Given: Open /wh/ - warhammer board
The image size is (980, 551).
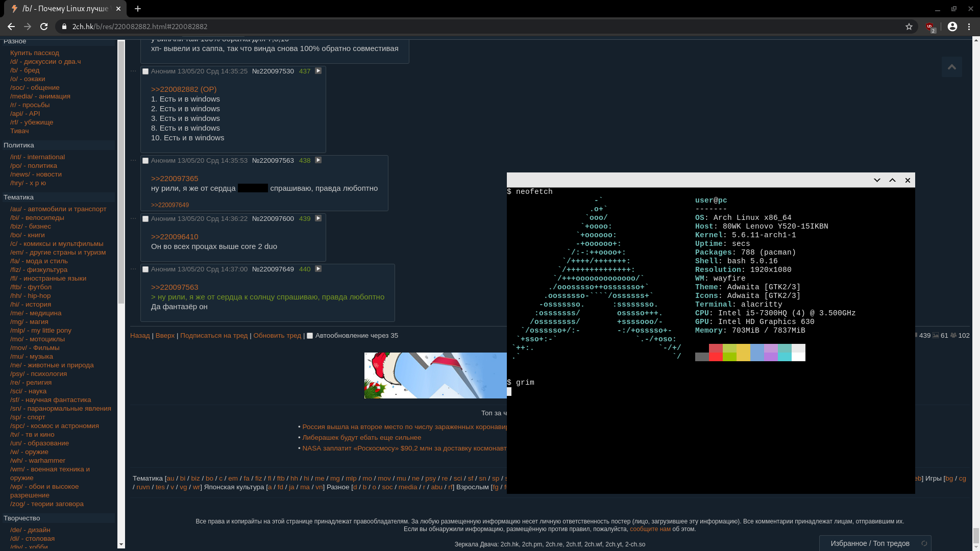Looking at the screenshot, I should 38,461.
